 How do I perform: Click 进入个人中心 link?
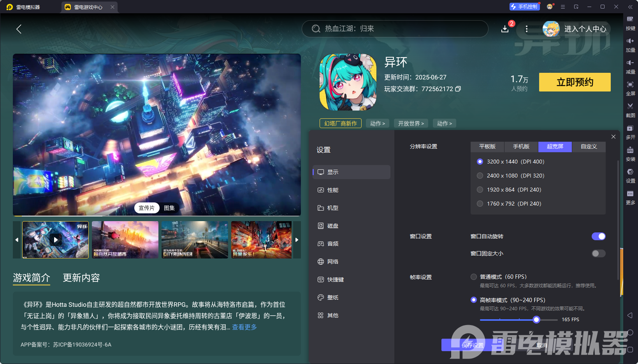[x=585, y=29]
